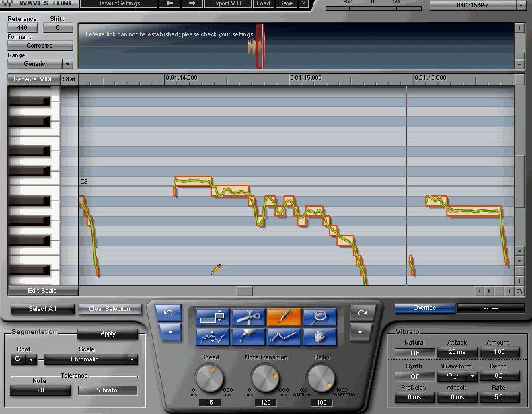This screenshot has width=532, height=414.
Task: Zoom in overview with plus button
Action: pos(519,28)
